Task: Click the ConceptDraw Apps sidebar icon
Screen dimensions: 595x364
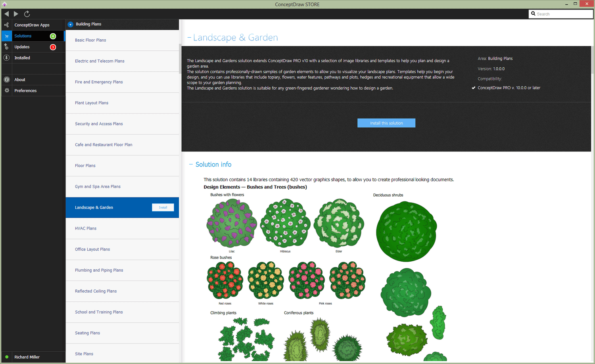Action: coord(6,25)
